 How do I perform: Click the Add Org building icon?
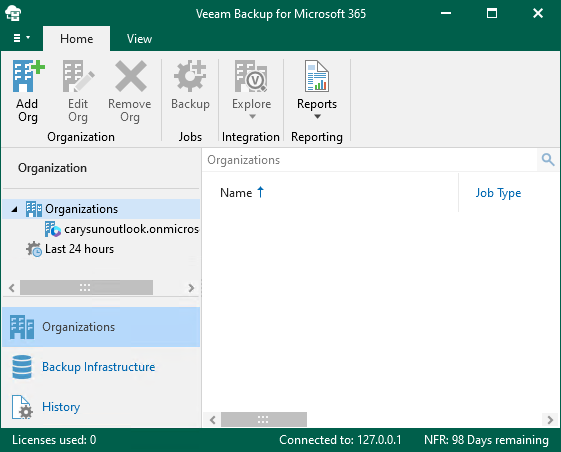(x=28, y=76)
